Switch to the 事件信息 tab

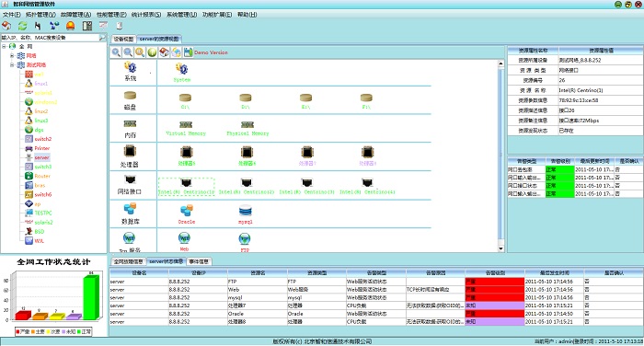pos(199,261)
